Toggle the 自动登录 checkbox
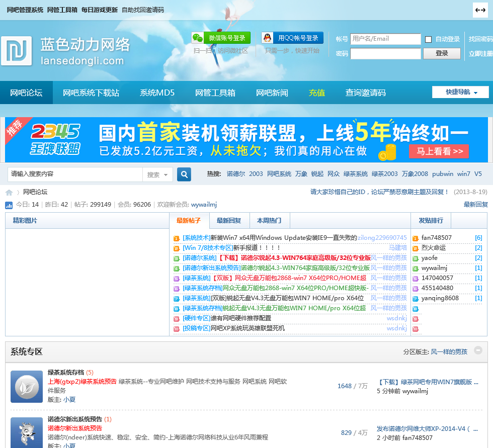Viewport: 493px width, 448px height. (428, 39)
